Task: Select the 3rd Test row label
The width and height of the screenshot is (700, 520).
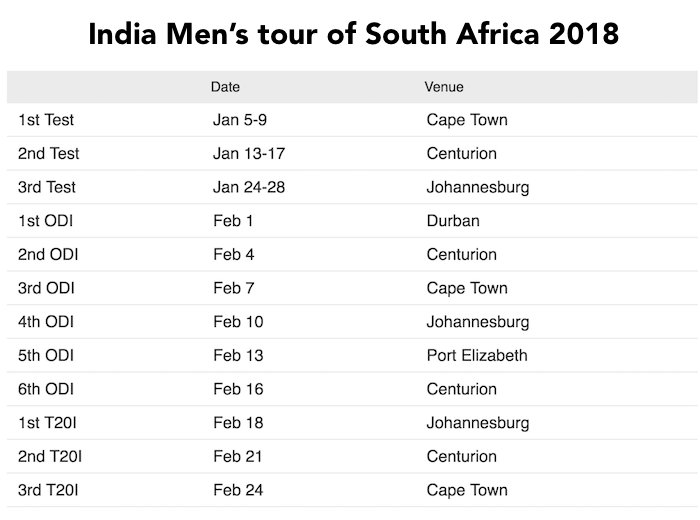Action: 47,187
